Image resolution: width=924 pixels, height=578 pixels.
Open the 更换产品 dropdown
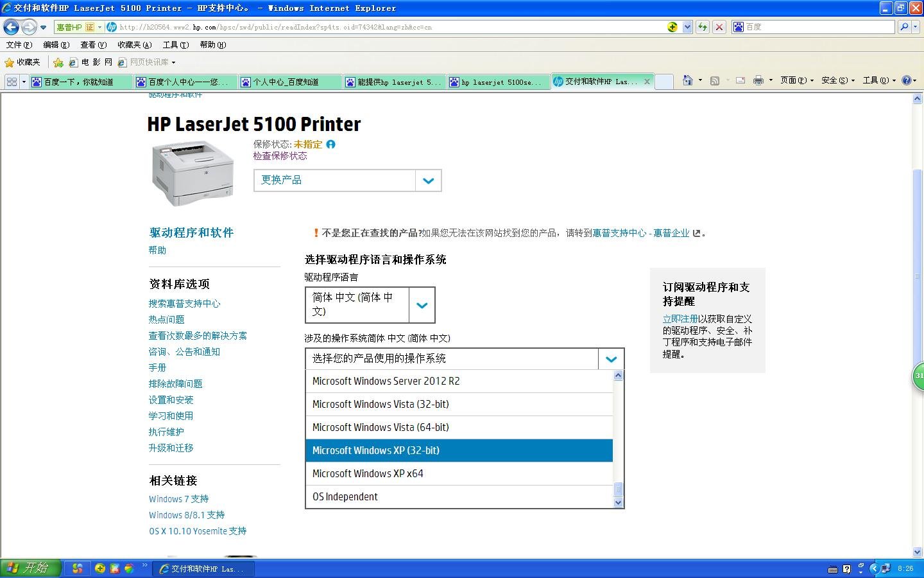(347, 180)
